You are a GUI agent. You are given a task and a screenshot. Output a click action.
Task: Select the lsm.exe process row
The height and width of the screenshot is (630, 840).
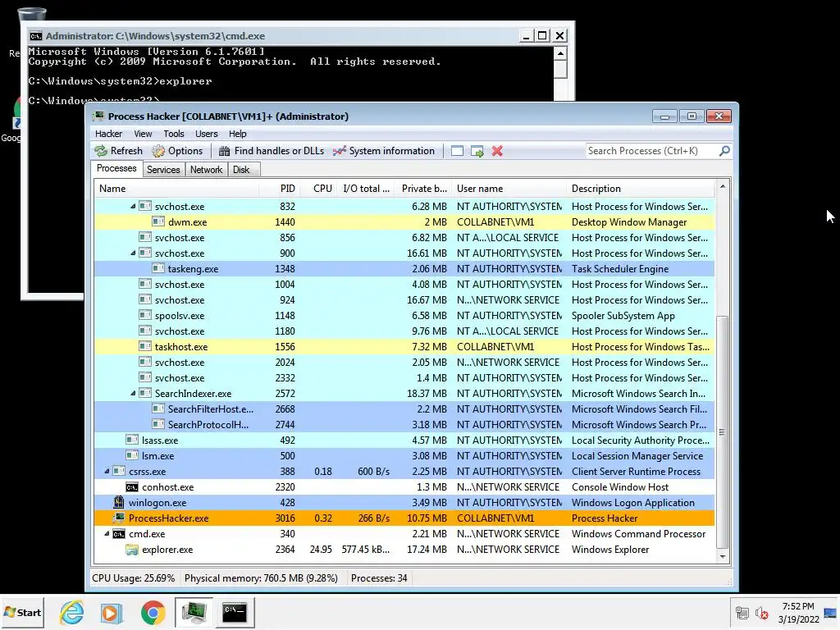tap(404, 456)
